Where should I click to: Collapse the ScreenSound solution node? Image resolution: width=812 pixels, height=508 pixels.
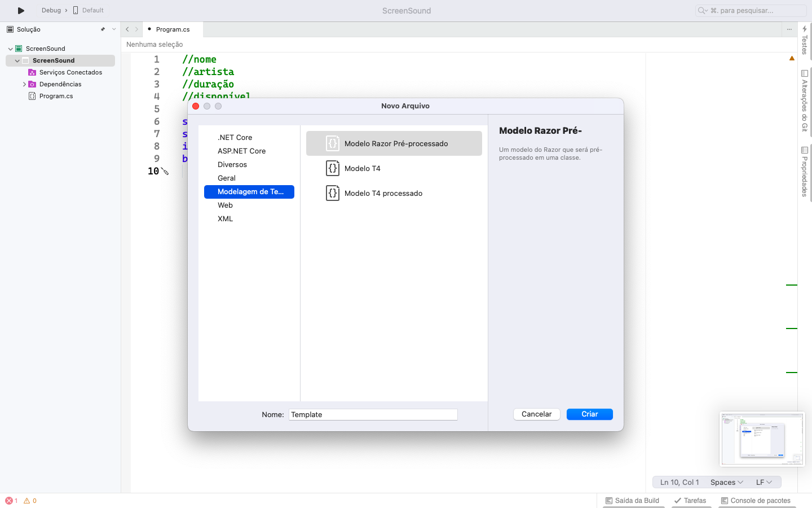(x=10, y=49)
